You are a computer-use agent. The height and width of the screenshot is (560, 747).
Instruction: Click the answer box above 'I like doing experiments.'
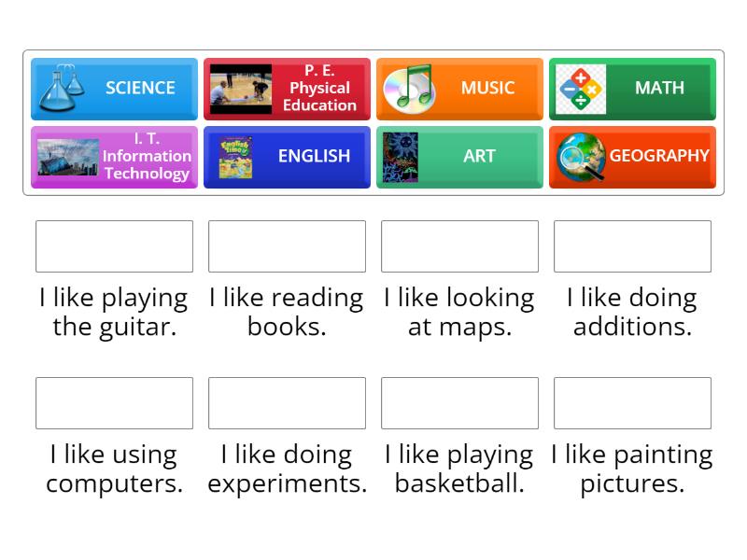coord(287,403)
